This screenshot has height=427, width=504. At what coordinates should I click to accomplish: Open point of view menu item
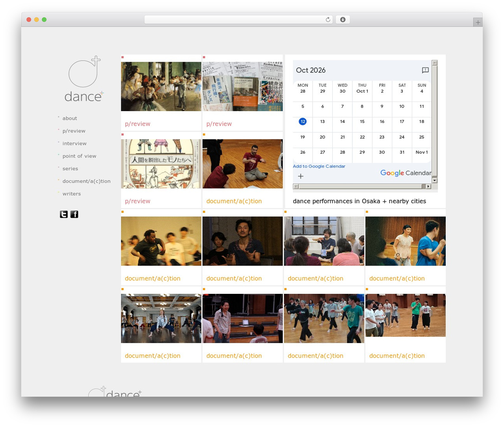79,156
